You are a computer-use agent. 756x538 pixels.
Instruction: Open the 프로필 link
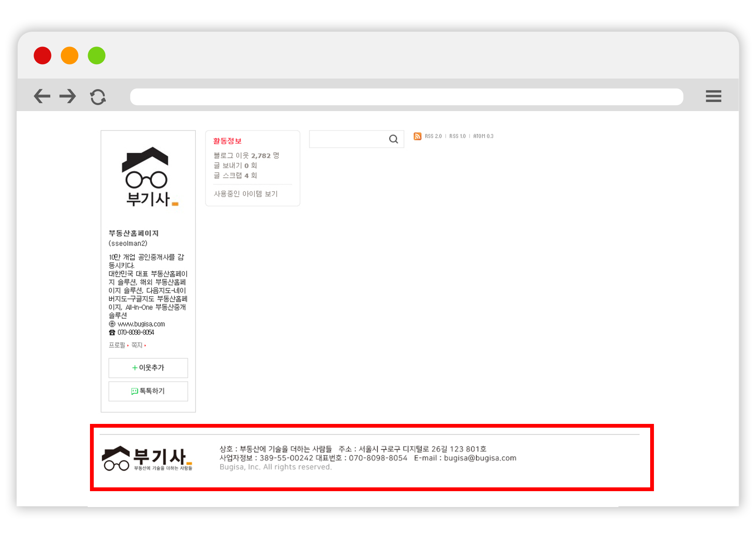(x=117, y=345)
